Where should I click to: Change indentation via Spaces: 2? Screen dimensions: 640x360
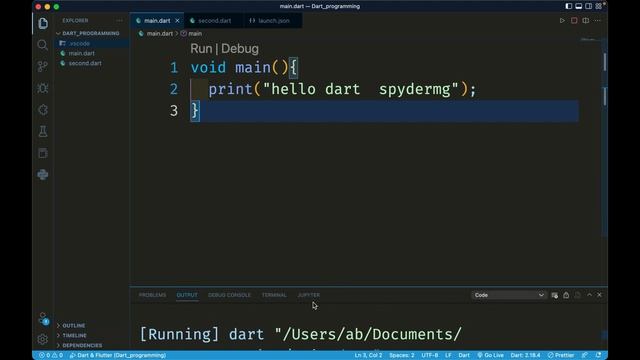tap(402, 355)
